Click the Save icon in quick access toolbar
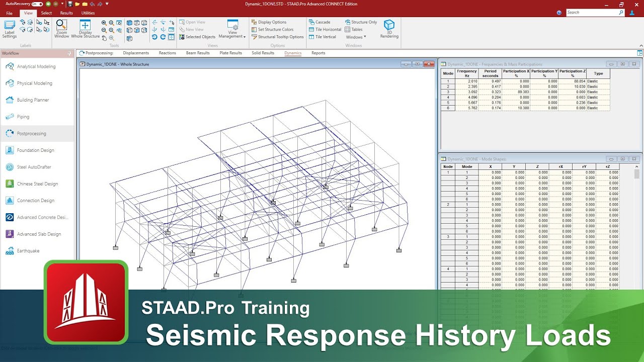The height and width of the screenshot is (362, 644). click(x=70, y=4)
